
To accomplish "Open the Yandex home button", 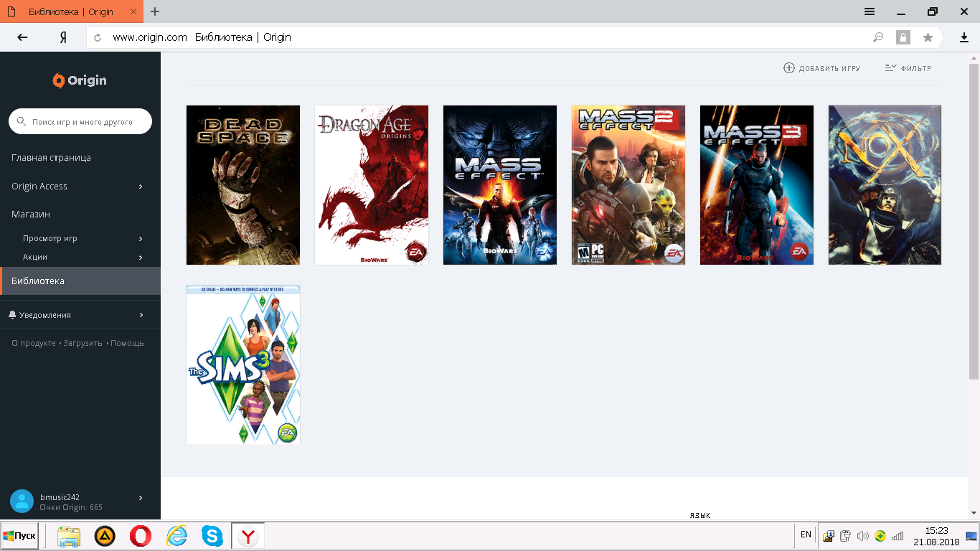I will point(63,37).
